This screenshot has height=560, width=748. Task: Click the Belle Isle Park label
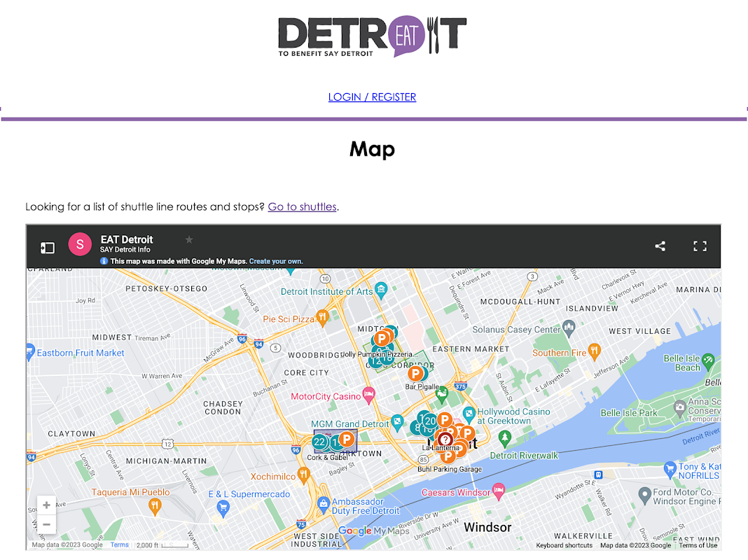(x=629, y=413)
